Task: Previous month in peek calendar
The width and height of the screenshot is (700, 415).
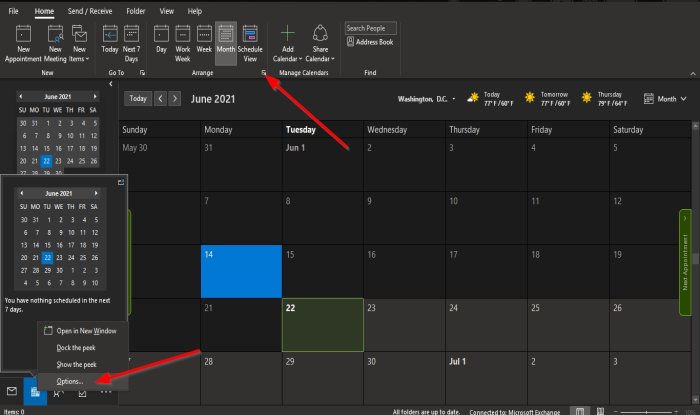Action: point(21,193)
